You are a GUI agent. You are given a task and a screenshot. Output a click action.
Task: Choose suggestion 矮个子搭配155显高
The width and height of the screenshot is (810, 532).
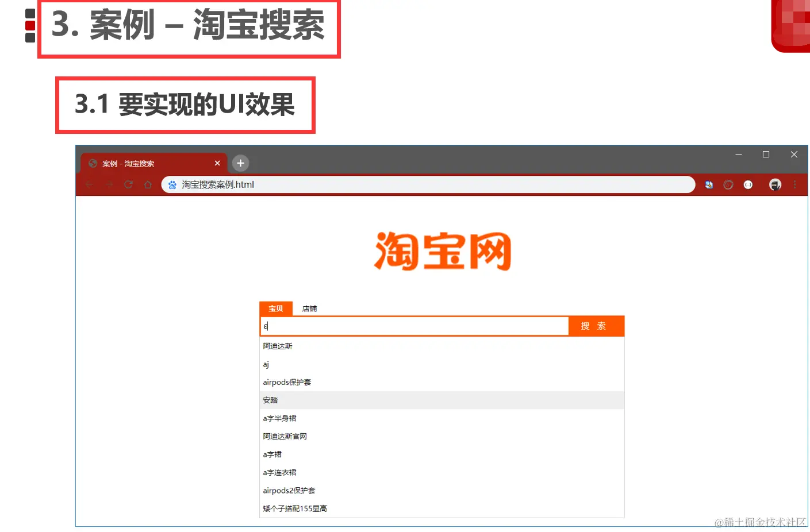coord(442,508)
